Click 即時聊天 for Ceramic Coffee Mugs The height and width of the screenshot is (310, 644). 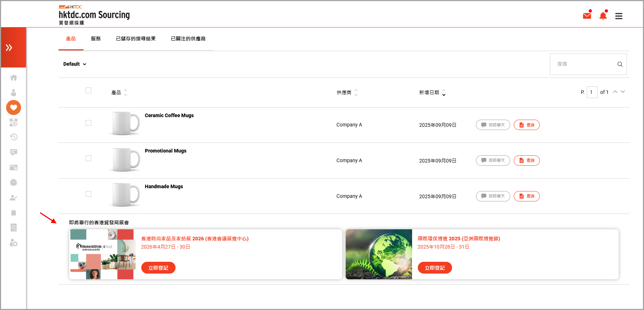pyautogui.click(x=493, y=125)
